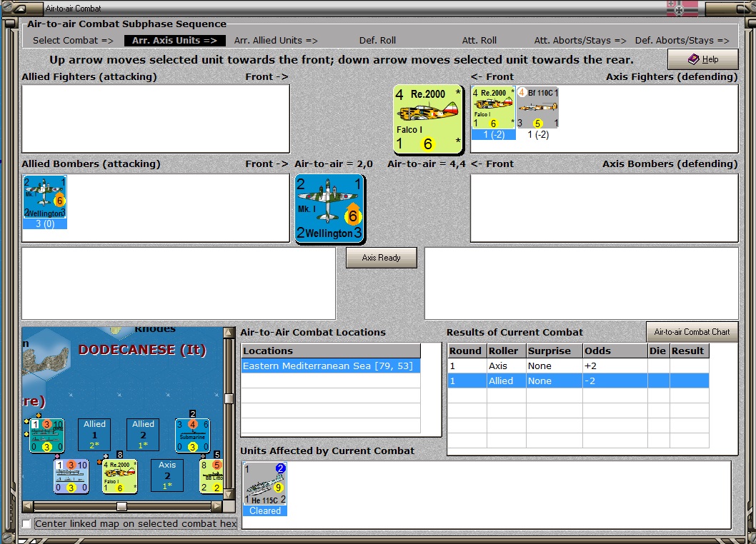This screenshot has height=544, width=756.
Task: Select the Arr. Axis Units subphase step
Action: point(174,41)
